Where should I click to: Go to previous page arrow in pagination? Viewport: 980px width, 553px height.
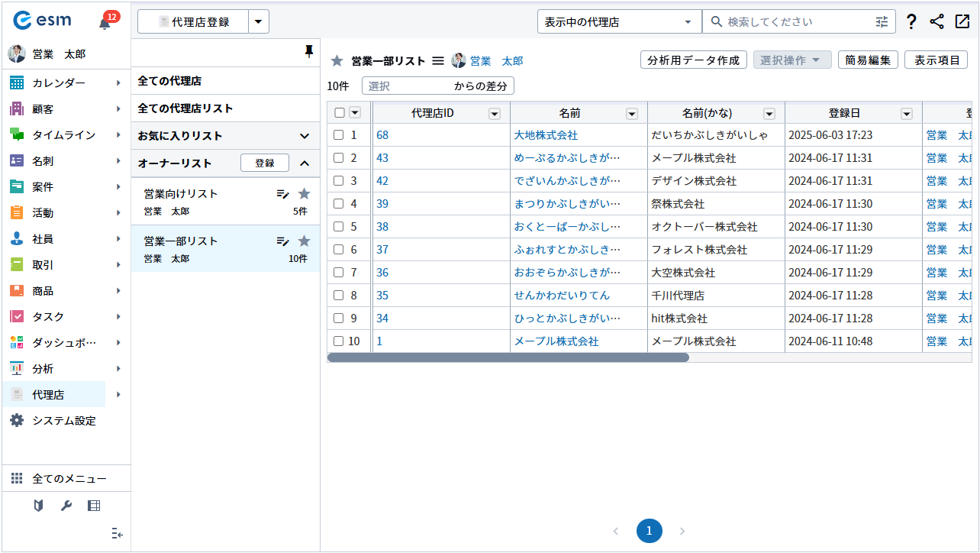pos(616,531)
